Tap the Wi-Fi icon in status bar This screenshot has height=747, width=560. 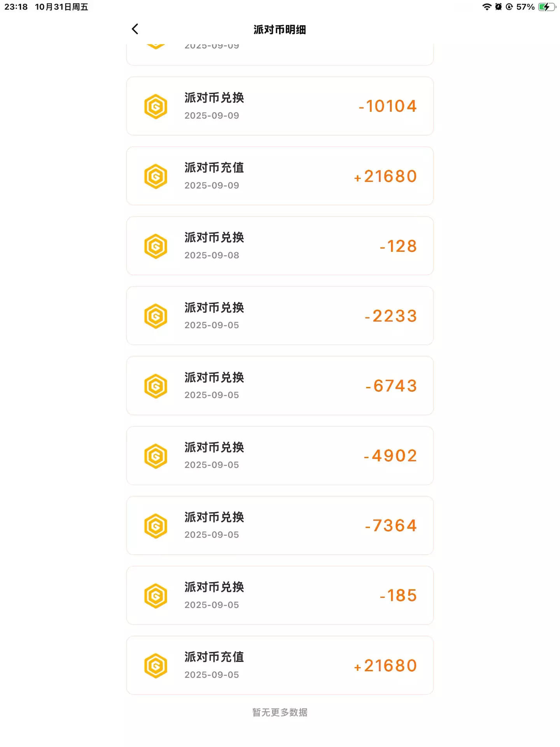click(x=486, y=7)
